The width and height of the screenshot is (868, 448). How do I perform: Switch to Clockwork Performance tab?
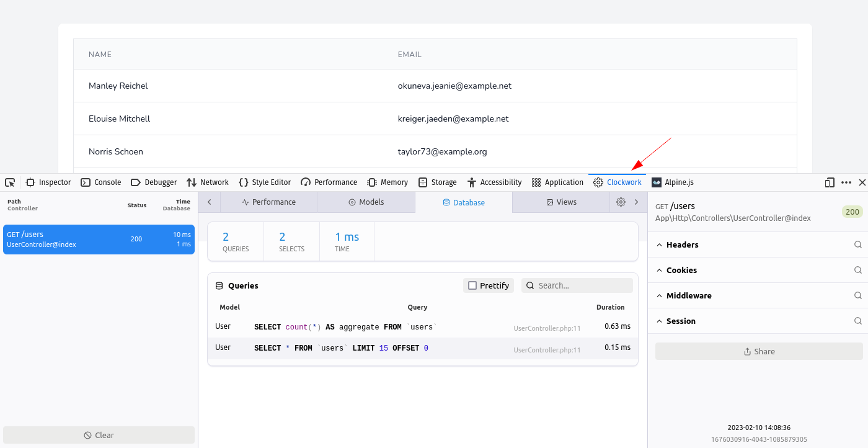tap(268, 202)
